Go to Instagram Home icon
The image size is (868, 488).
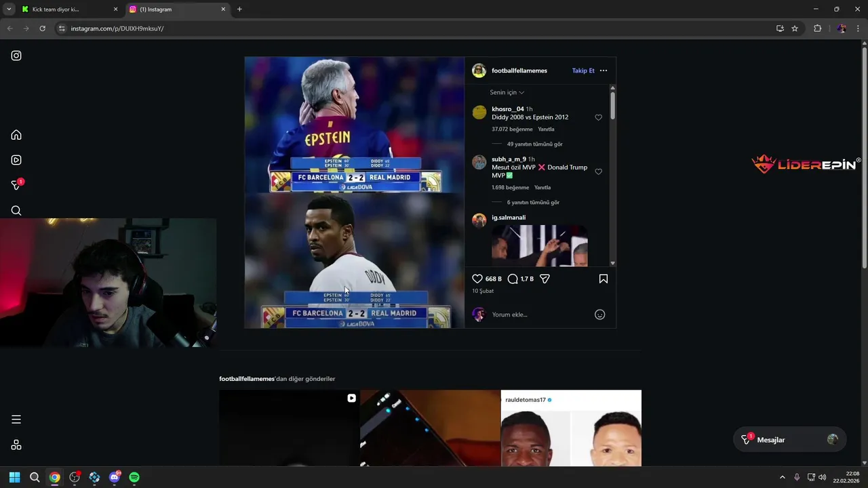point(16,135)
